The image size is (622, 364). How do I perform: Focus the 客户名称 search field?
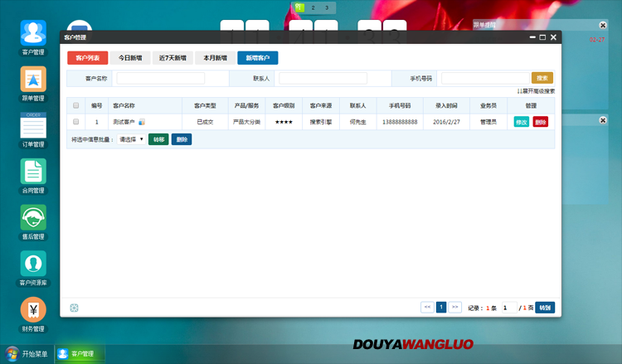pos(161,78)
